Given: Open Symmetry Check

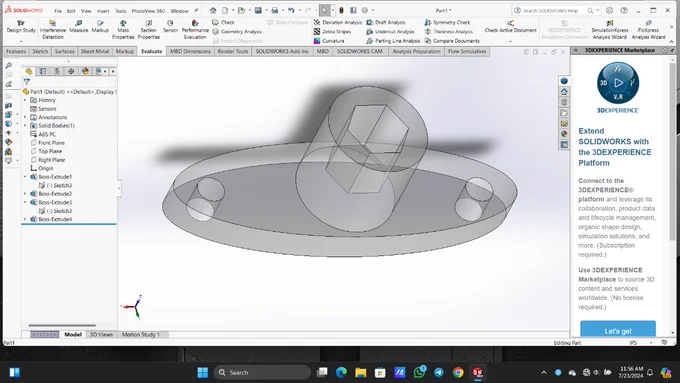Looking at the screenshot, I should pos(447,22).
